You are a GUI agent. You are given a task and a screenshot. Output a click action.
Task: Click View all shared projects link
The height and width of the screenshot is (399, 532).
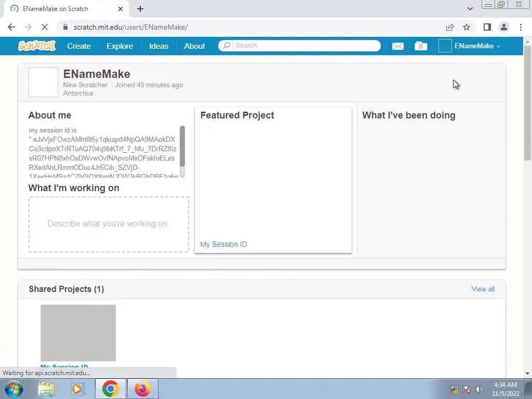pyautogui.click(x=483, y=289)
